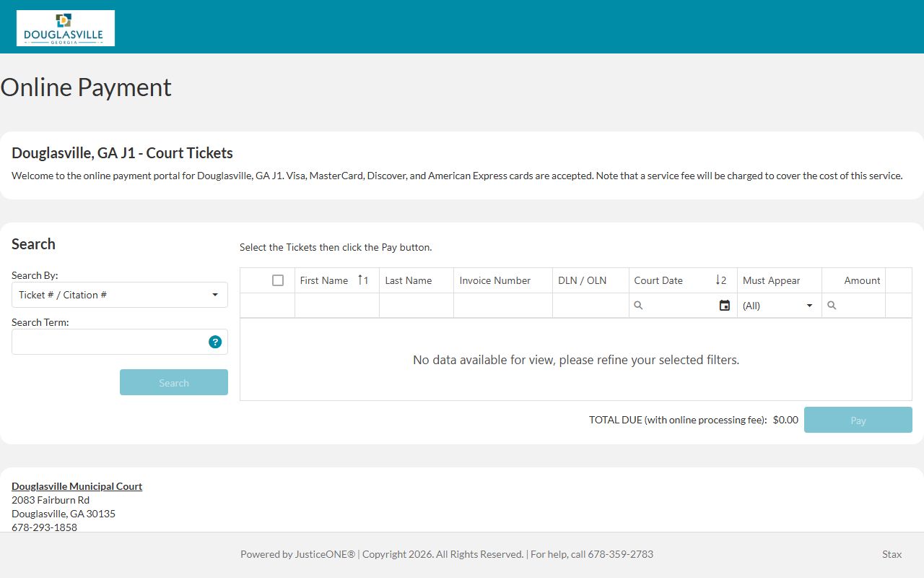
Task: Open the Court Date calendar picker
Action: 725,306
